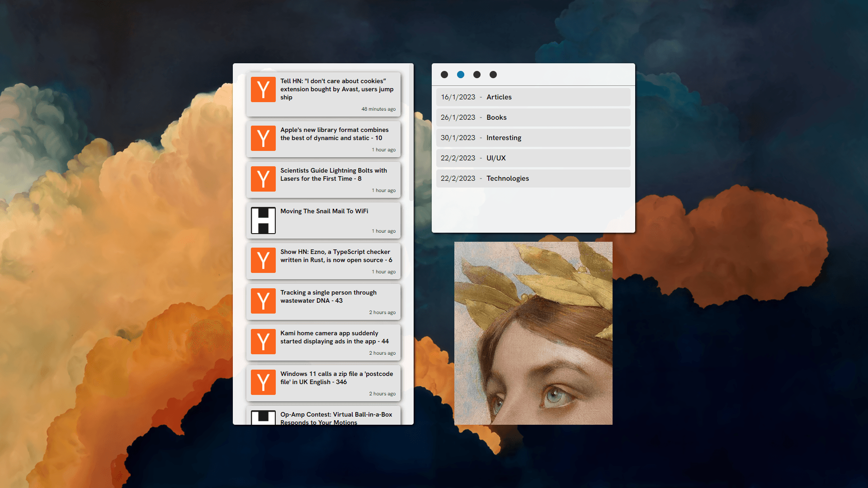Viewport: 868px width, 488px height.
Task: Click the Books category dated 26/1/2023
Action: click(533, 117)
